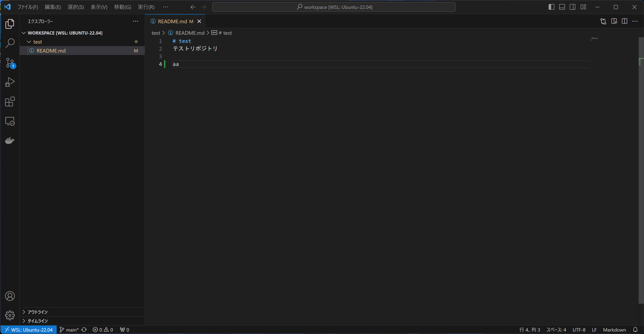Open the Markdown preview to the side
Screen dimensions: 644x334
[614, 21]
